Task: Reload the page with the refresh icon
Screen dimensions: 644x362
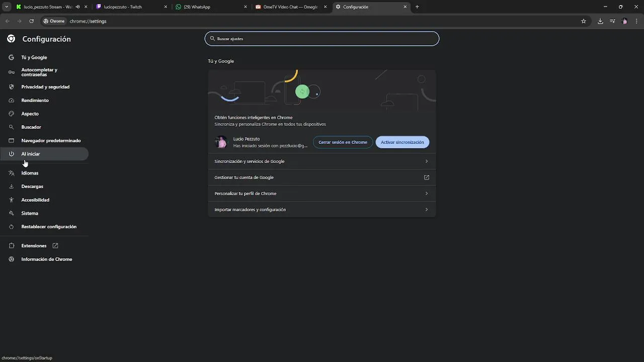Action: tap(31, 21)
